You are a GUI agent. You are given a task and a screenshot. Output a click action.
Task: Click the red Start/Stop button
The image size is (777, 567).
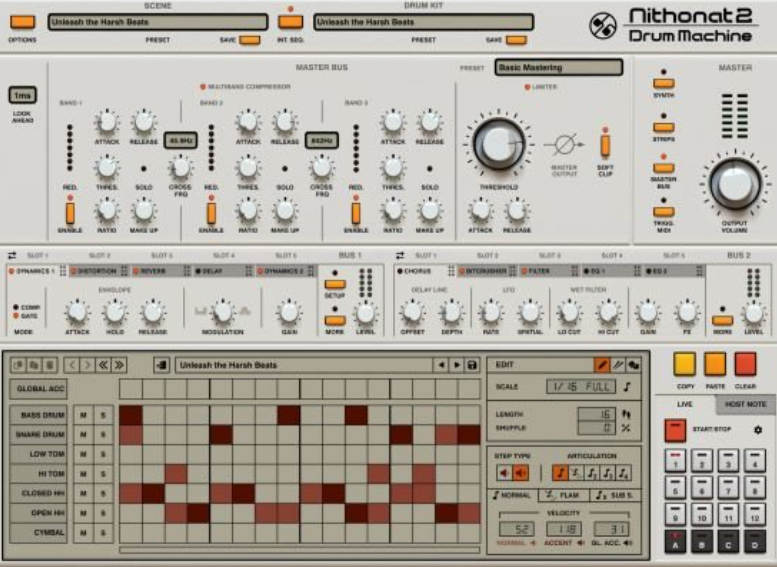pos(675,430)
